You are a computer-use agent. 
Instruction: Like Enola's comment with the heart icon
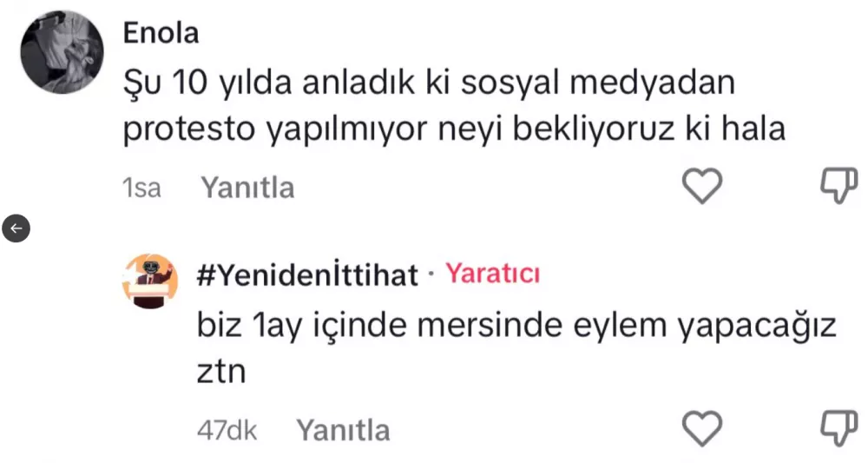click(x=700, y=186)
